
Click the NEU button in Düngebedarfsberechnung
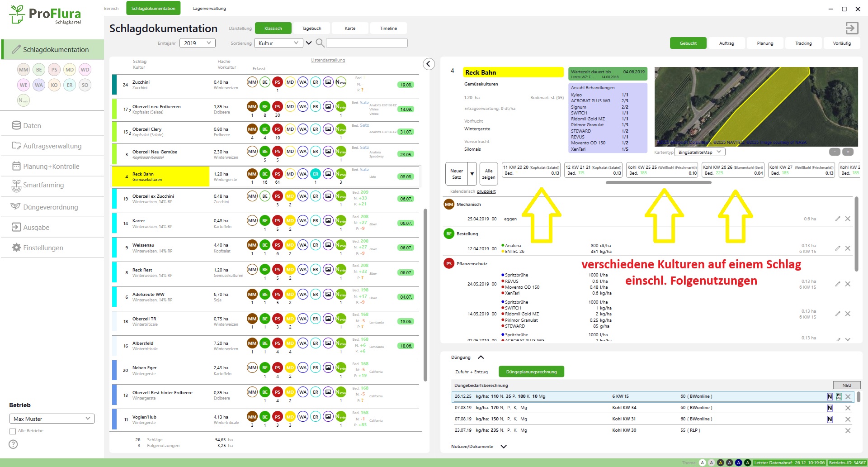pyautogui.click(x=846, y=386)
